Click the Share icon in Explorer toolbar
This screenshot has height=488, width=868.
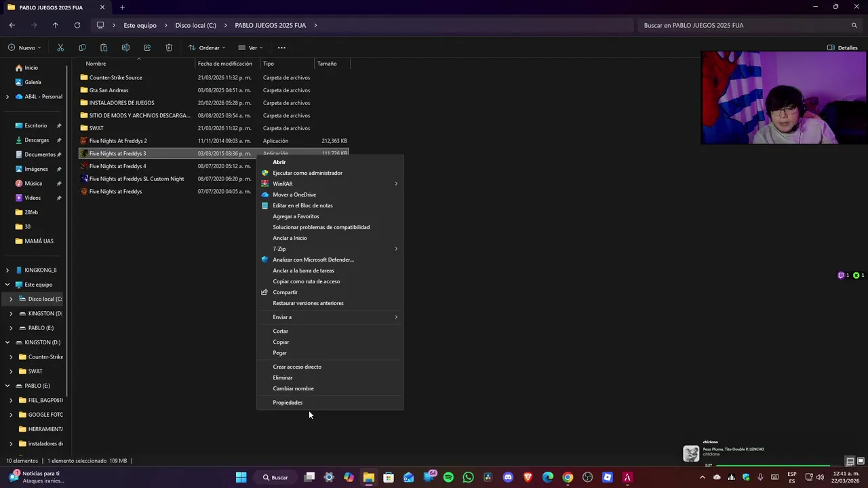147,47
